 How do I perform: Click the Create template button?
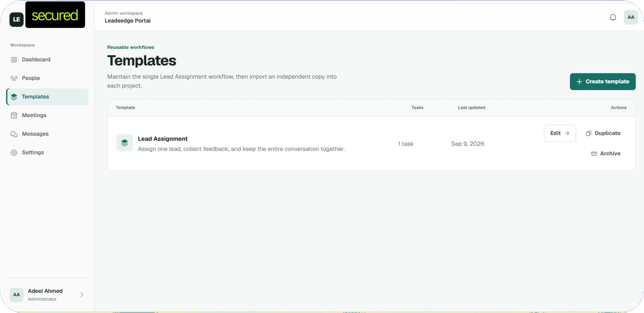click(602, 82)
